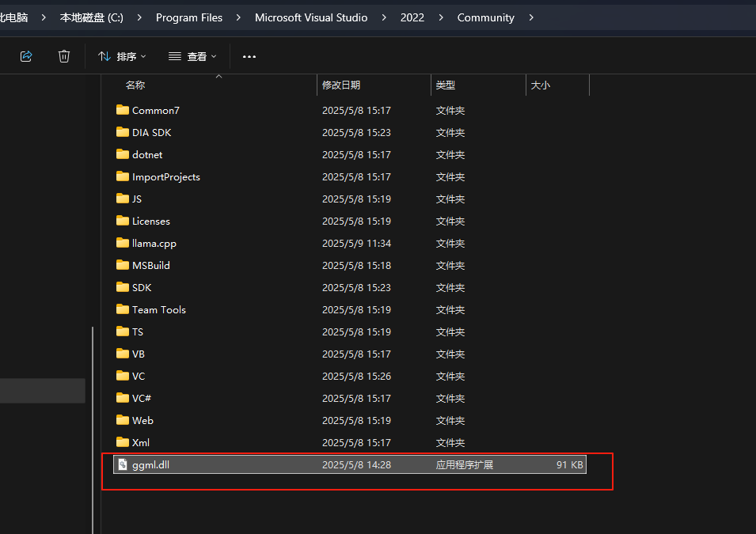The width and height of the screenshot is (756, 534).
Task: Expand chevron after Community breadcrumb
Action: tap(531, 17)
